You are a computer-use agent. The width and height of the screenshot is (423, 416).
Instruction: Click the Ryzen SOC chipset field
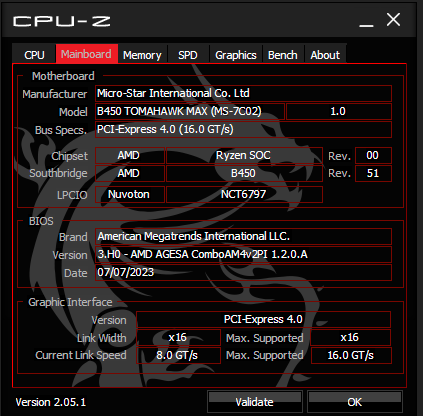click(244, 155)
